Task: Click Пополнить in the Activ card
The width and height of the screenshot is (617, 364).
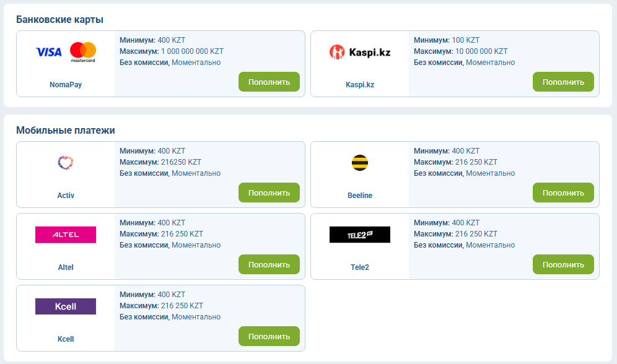Action: point(269,193)
